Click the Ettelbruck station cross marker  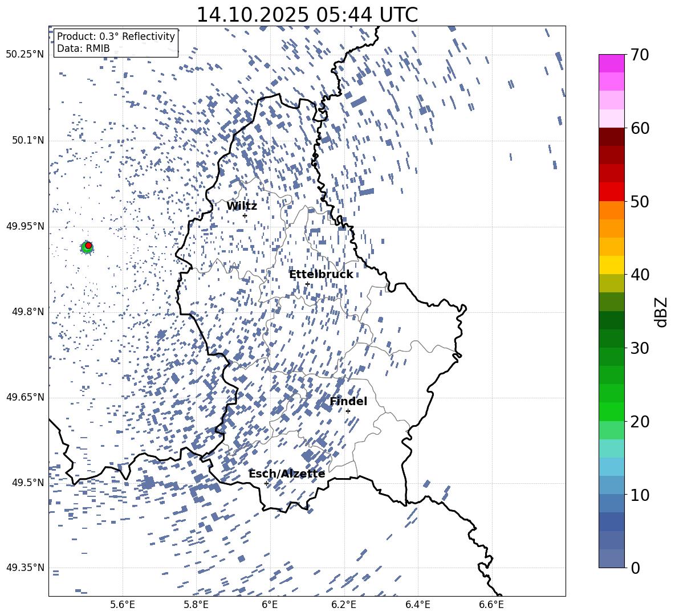click(x=307, y=284)
